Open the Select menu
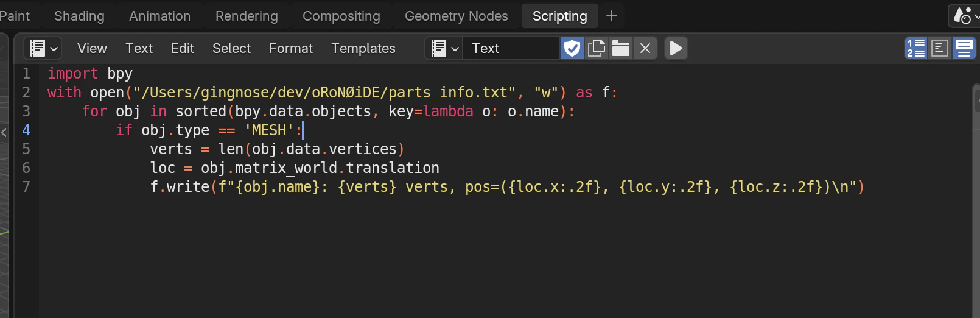 (231, 48)
